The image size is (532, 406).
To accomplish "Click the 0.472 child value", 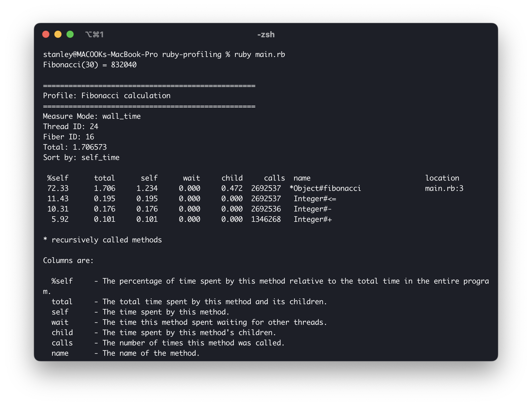I will pyautogui.click(x=232, y=188).
